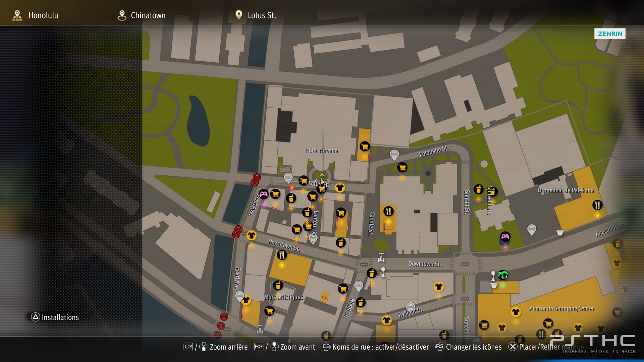The height and width of the screenshot is (362, 644).
Task: Open the Installations list
Action: 55,317
